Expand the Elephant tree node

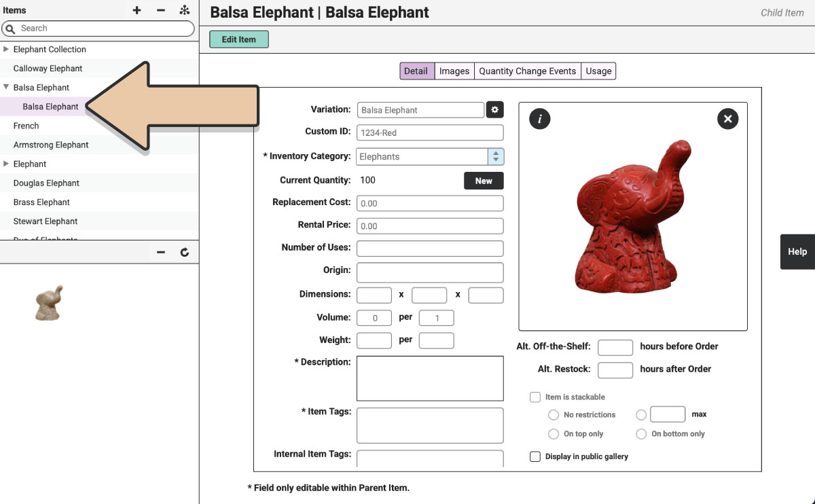pos(6,164)
